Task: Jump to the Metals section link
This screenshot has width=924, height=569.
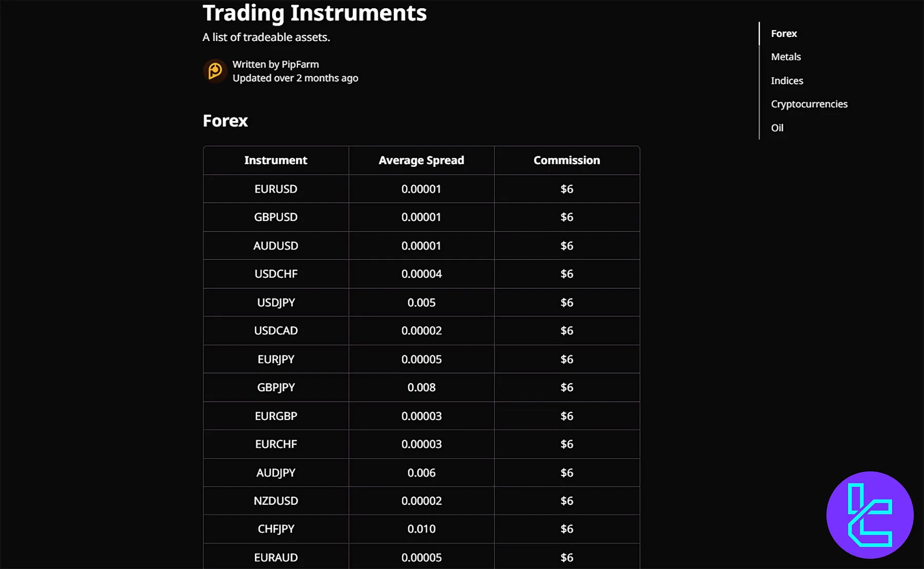Action: point(785,57)
